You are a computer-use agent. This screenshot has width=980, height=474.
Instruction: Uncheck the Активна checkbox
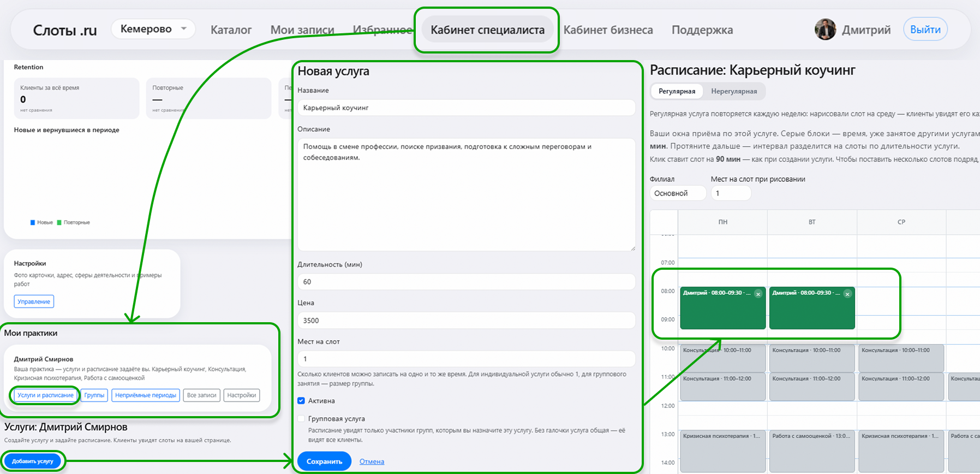301,401
